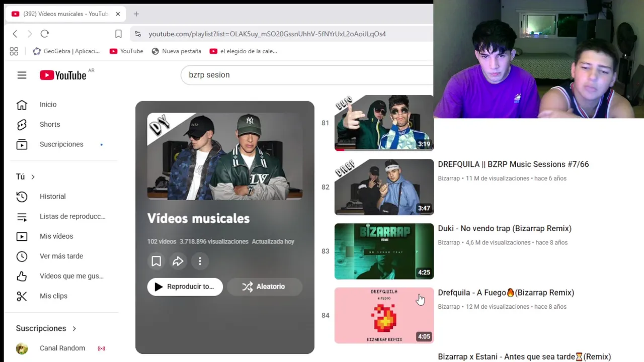644x362 pixels.
Task: Open YouTube bookmark in bookmarks bar
Action: (126, 51)
